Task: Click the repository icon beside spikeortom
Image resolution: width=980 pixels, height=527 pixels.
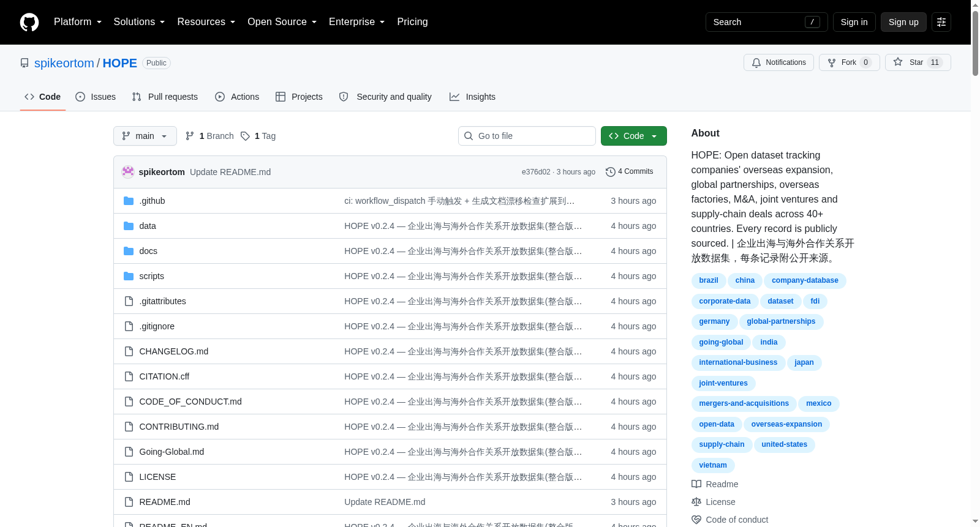Action: [24, 63]
